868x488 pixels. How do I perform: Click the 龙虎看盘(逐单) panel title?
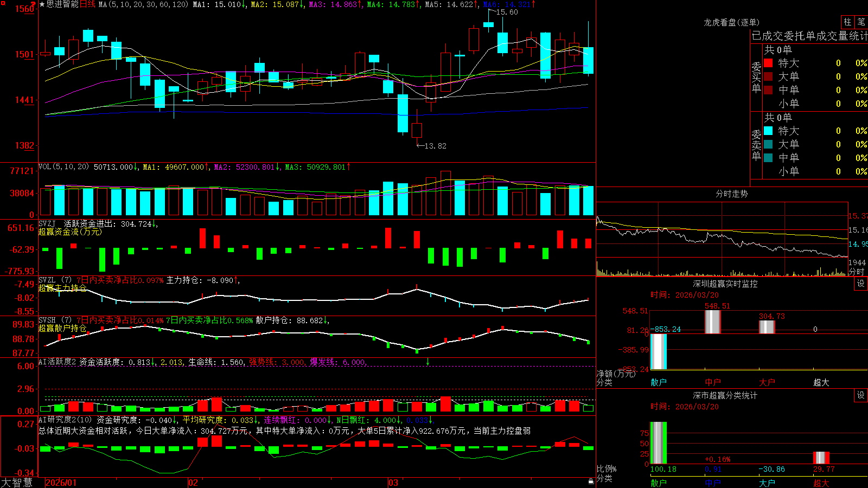[731, 22]
